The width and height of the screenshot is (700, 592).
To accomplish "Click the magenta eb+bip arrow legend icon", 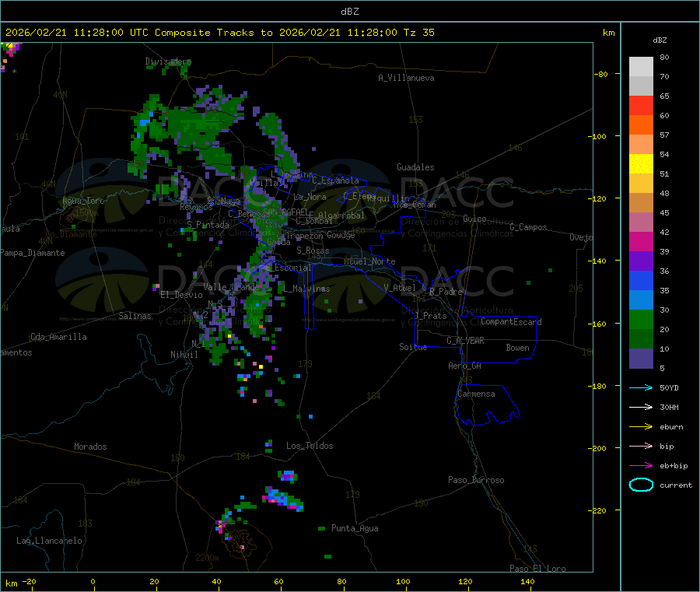I will tap(641, 466).
